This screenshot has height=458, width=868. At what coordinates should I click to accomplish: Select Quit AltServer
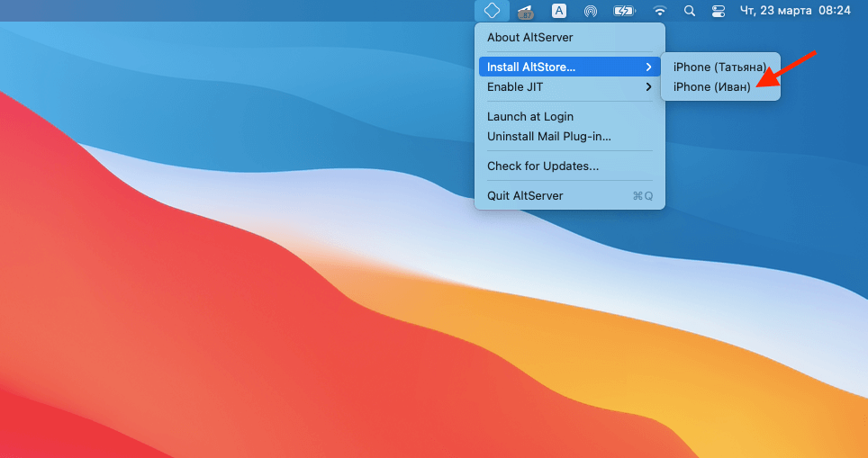[525, 195]
